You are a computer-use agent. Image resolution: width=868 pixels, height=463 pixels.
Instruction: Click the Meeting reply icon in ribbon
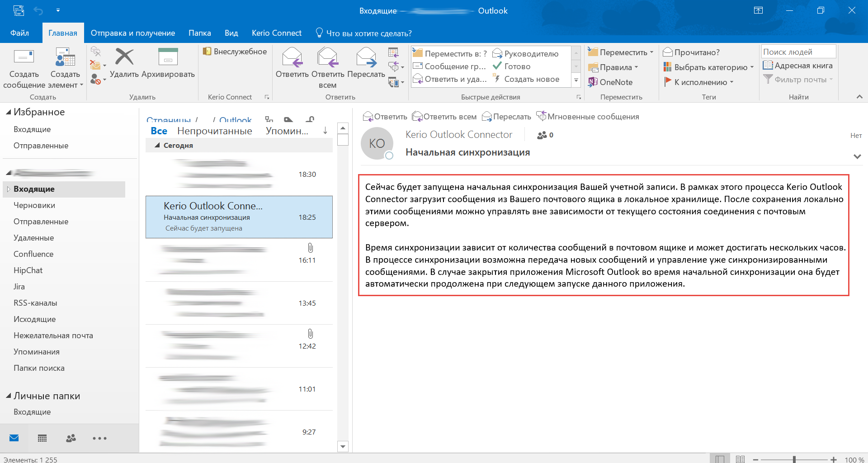pos(393,52)
